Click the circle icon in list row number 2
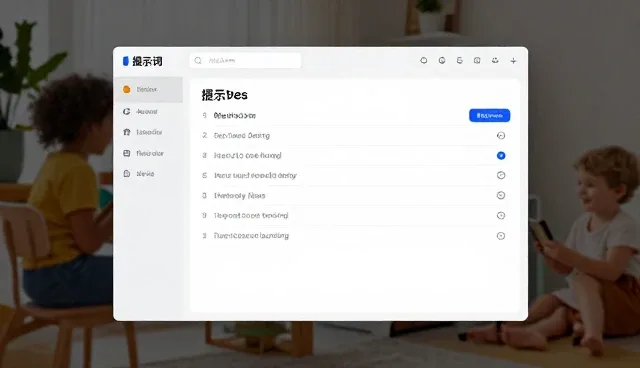This screenshot has width=640, height=368. pos(501,135)
